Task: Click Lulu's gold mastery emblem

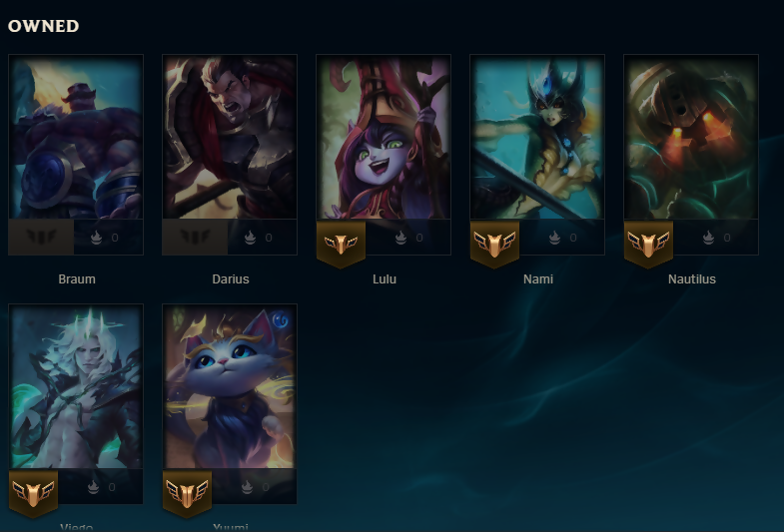Action: [x=341, y=245]
